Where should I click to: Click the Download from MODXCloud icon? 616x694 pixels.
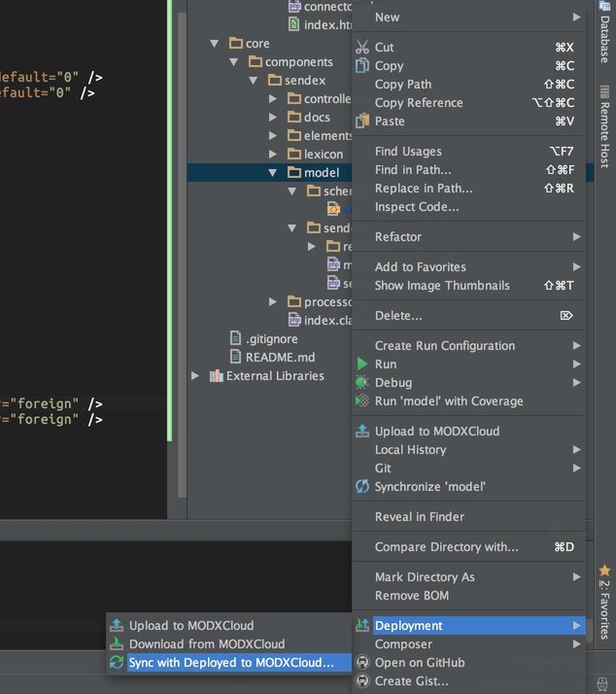pyautogui.click(x=117, y=643)
